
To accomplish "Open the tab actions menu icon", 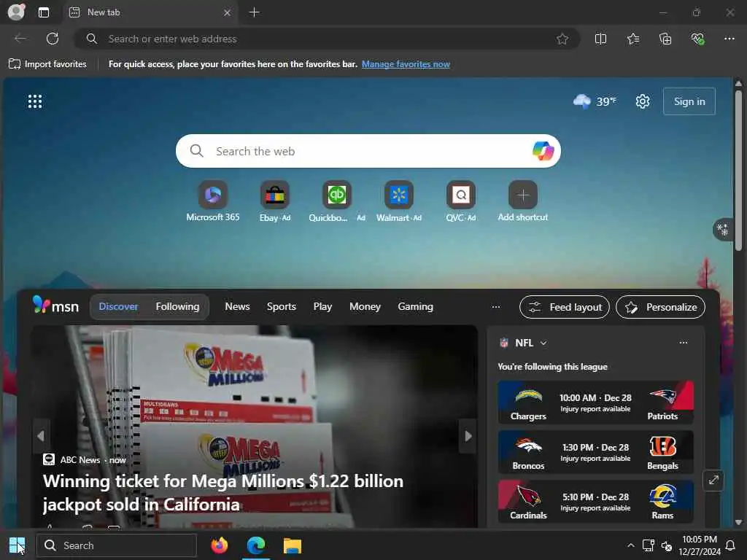I will (44, 12).
